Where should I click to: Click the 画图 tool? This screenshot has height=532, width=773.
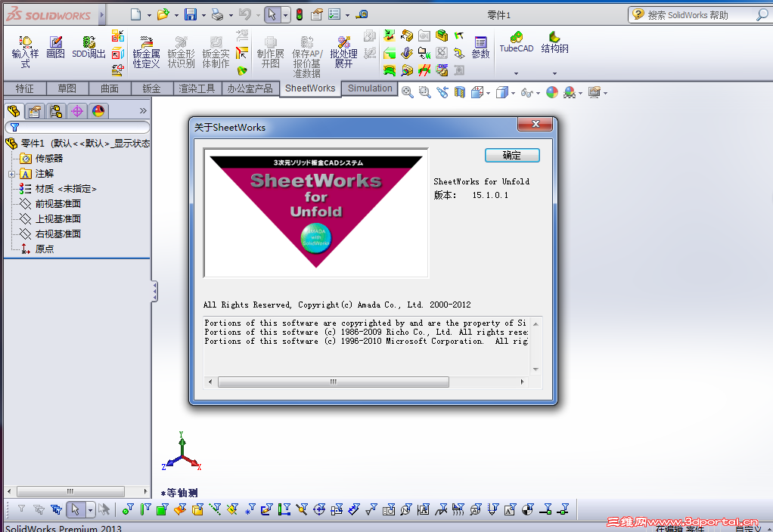click(x=56, y=48)
